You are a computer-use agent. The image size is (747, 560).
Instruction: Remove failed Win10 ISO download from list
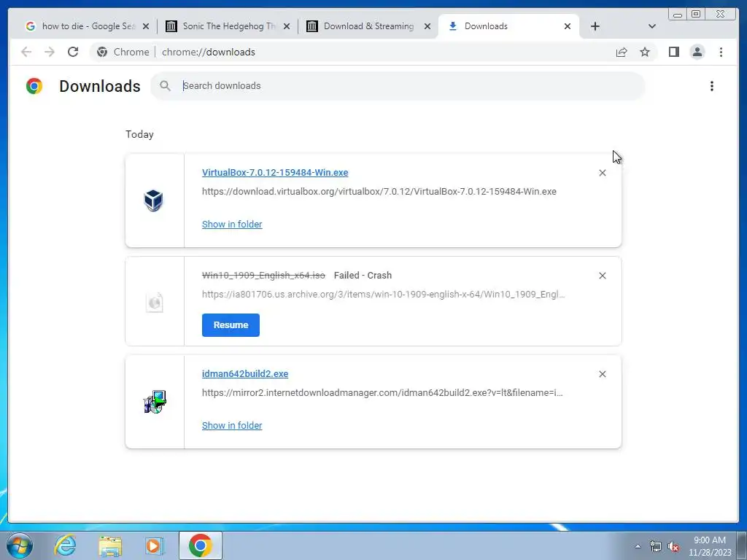(x=602, y=276)
